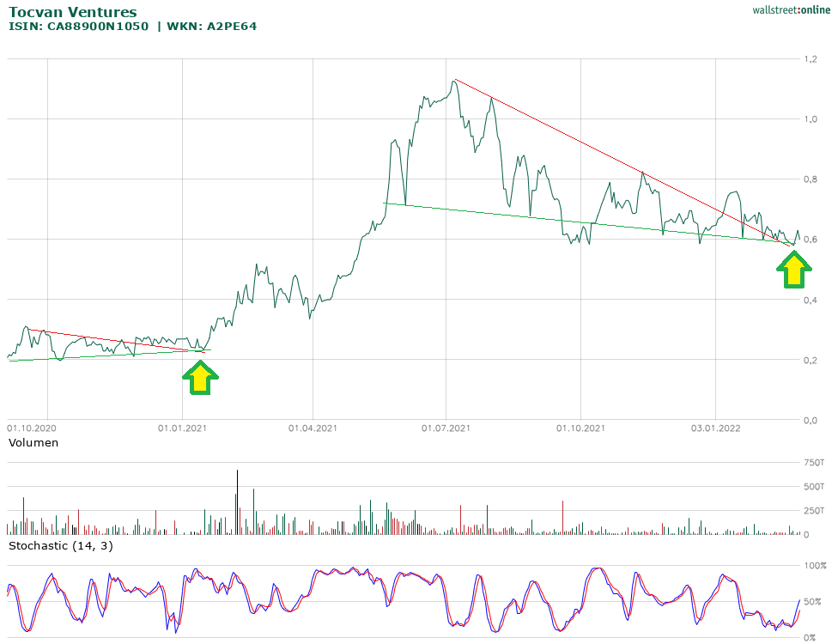This screenshot has height=644, width=838.
Task: Click the 0,2 price axis label
Action: click(x=811, y=361)
